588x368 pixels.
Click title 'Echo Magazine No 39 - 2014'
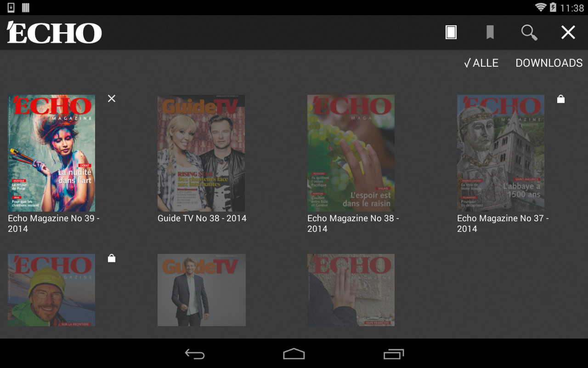point(54,224)
